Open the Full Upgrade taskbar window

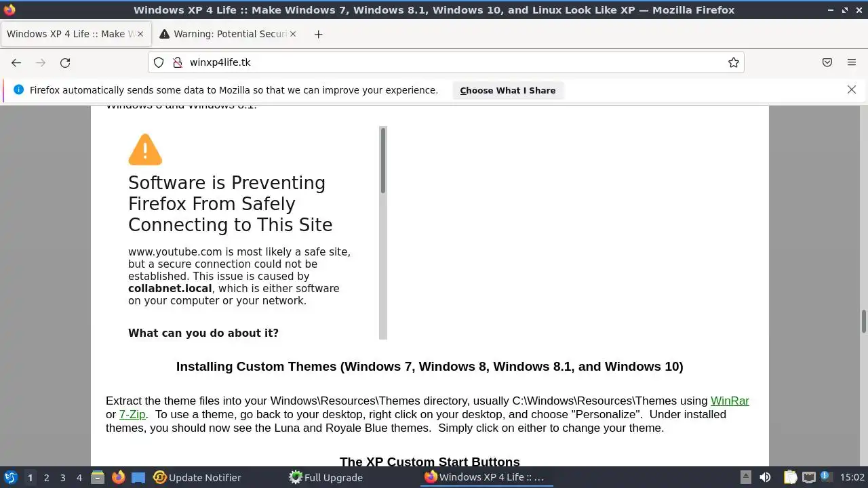click(325, 477)
